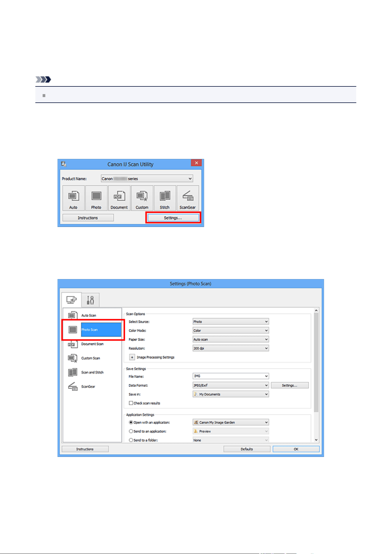Click the ScanGear sidebar scanner icon

click(73, 386)
